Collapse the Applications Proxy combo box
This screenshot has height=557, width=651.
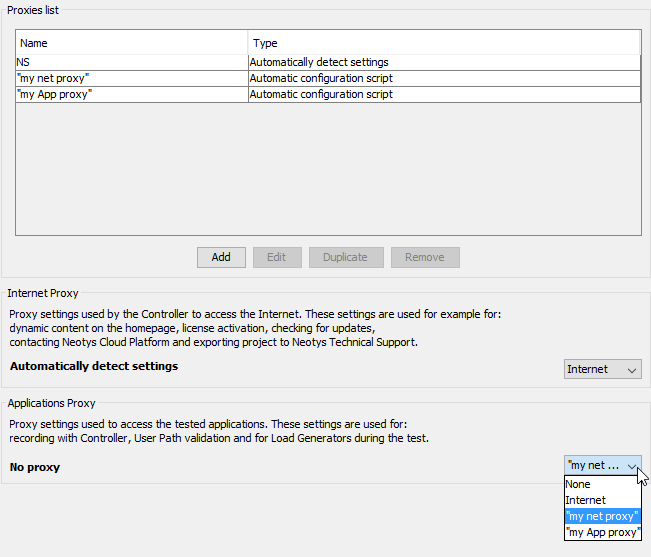(x=602, y=465)
